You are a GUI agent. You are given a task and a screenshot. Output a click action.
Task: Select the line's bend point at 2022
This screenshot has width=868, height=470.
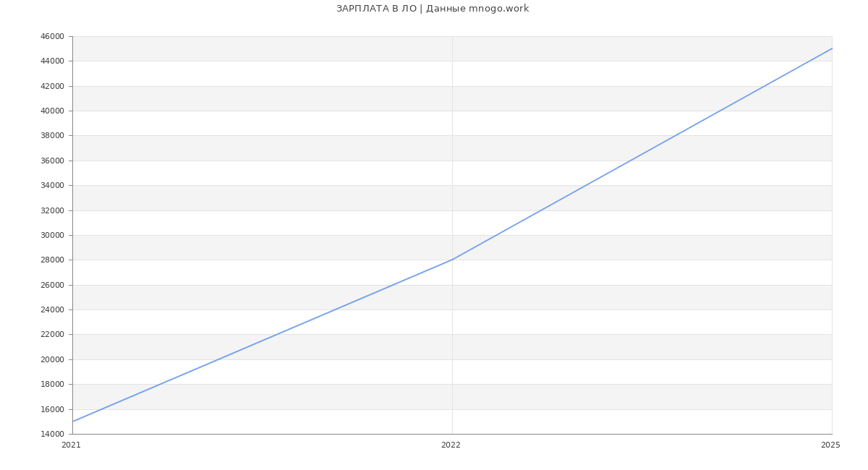452,260
